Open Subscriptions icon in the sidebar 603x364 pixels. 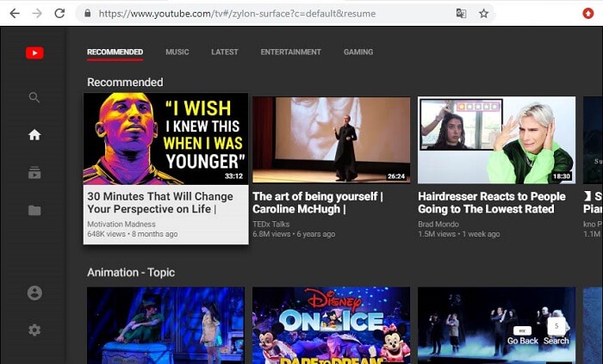coord(34,172)
